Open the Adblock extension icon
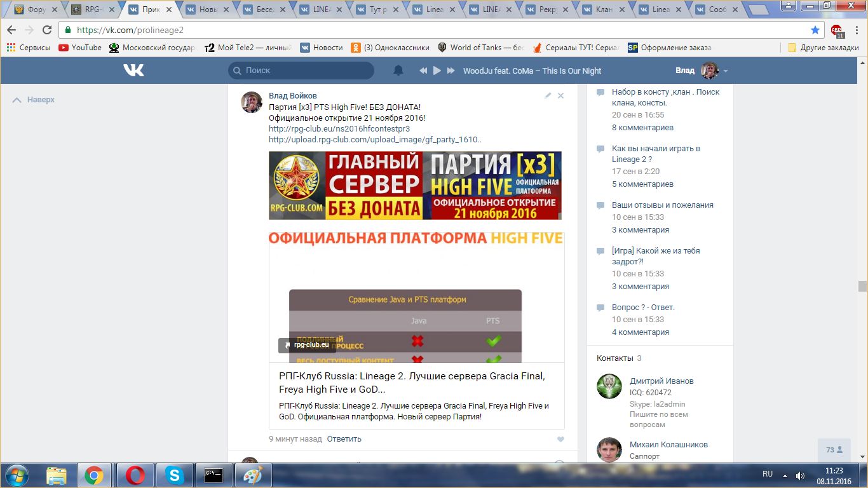868x488 pixels. pos(837,30)
